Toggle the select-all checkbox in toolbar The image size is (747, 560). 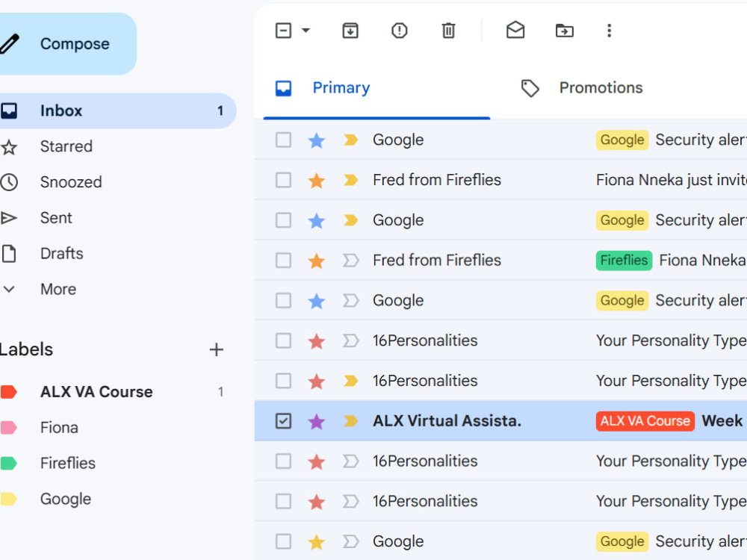283,31
